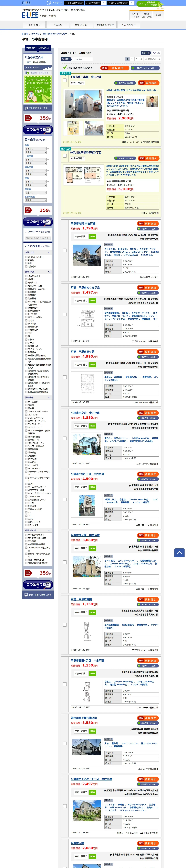Open the 戸建 平塚市めぐみが丘 listing title

pyautogui.click(x=85, y=287)
